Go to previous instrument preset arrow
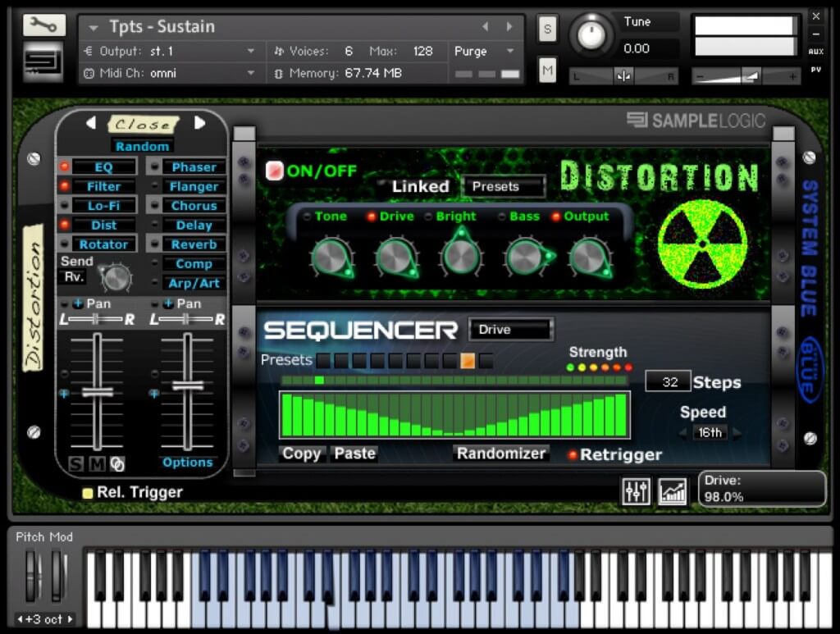Screen dimensions: 840x634 486,26
